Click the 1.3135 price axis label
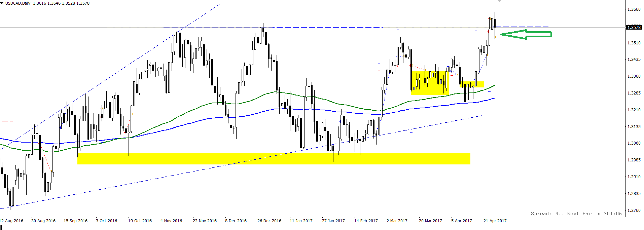The height and width of the screenshot is (230, 644). click(634, 127)
